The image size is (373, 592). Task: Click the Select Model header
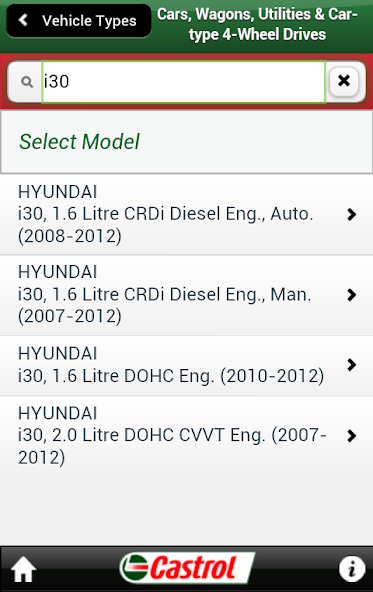(x=186, y=142)
